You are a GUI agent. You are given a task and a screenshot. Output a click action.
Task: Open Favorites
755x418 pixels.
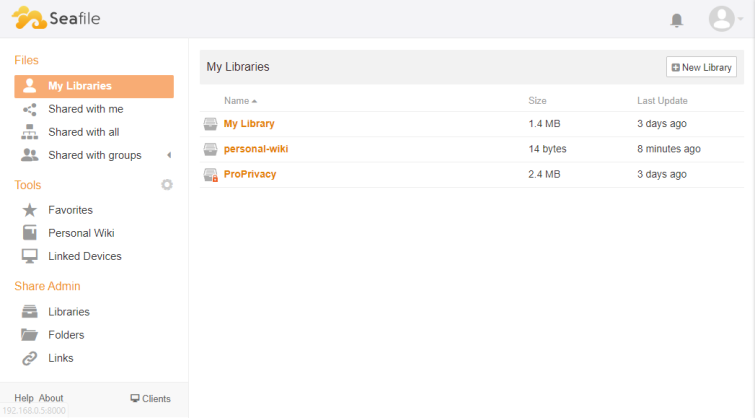point(70,210)
